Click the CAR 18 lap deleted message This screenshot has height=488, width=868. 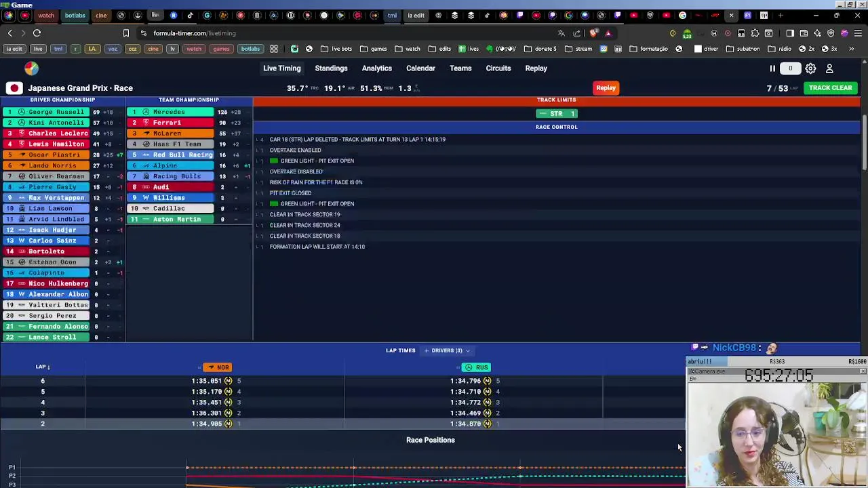(x=357, y=140)
